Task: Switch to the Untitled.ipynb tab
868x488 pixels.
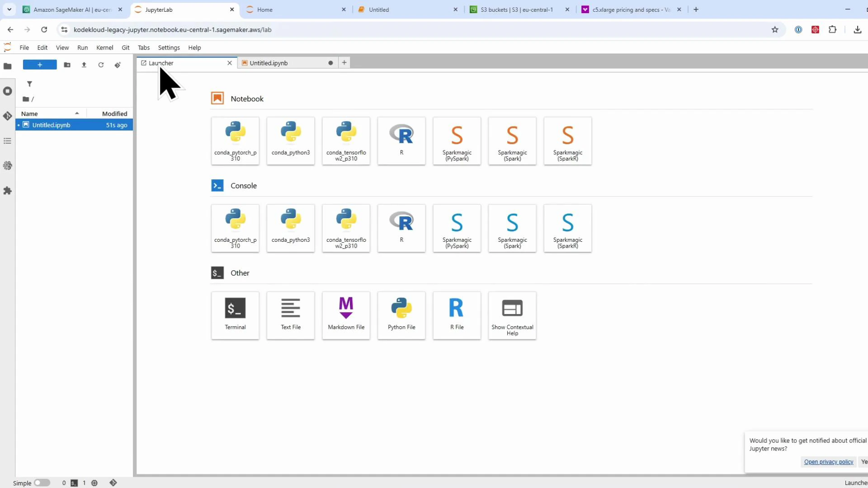Action: click(x=269, y=63)
